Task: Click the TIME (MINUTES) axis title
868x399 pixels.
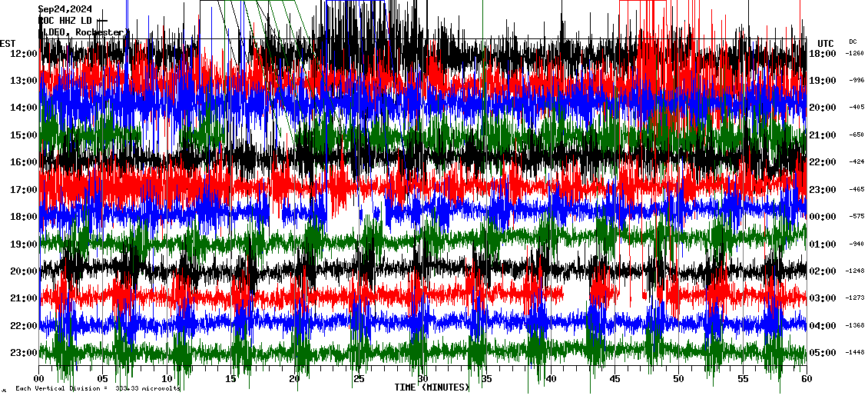Action: [x=432, y=387]
